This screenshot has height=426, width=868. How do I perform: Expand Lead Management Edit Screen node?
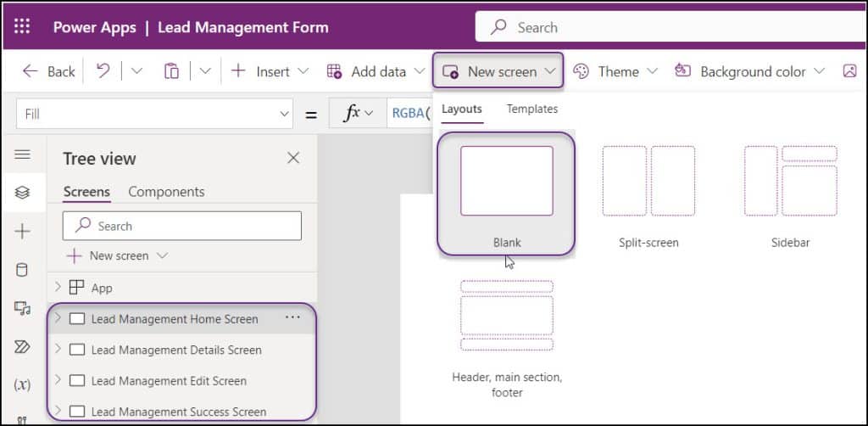pos(58,380)
